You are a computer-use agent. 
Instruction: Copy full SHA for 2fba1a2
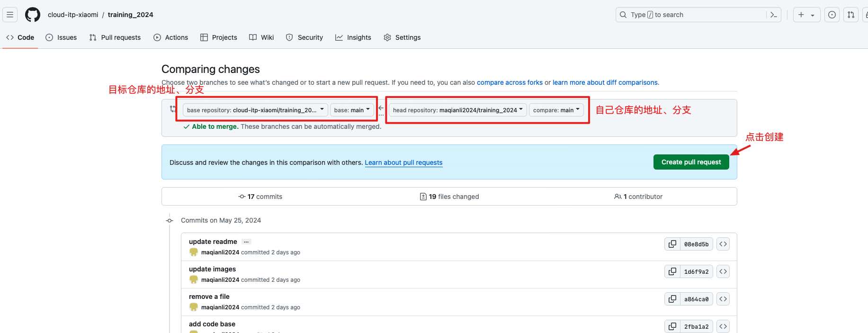672,326
